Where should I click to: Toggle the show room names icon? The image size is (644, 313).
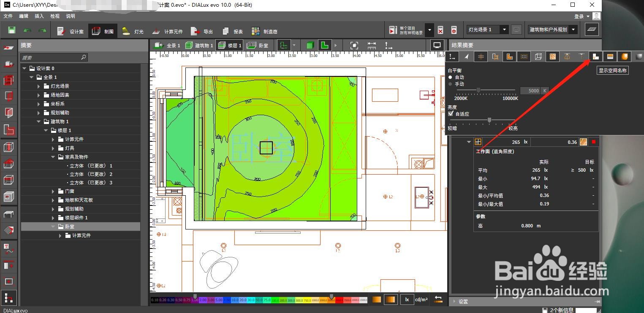[595, 57]
